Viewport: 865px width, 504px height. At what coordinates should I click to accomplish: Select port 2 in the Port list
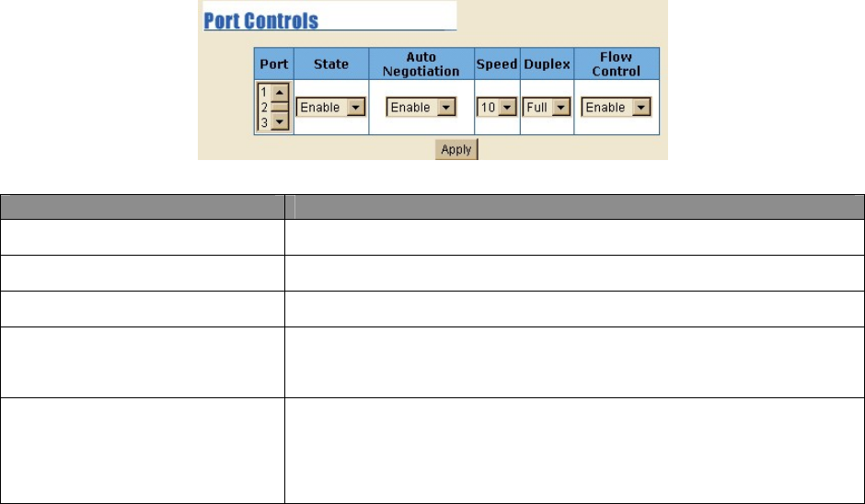click(x=265, y=107)
